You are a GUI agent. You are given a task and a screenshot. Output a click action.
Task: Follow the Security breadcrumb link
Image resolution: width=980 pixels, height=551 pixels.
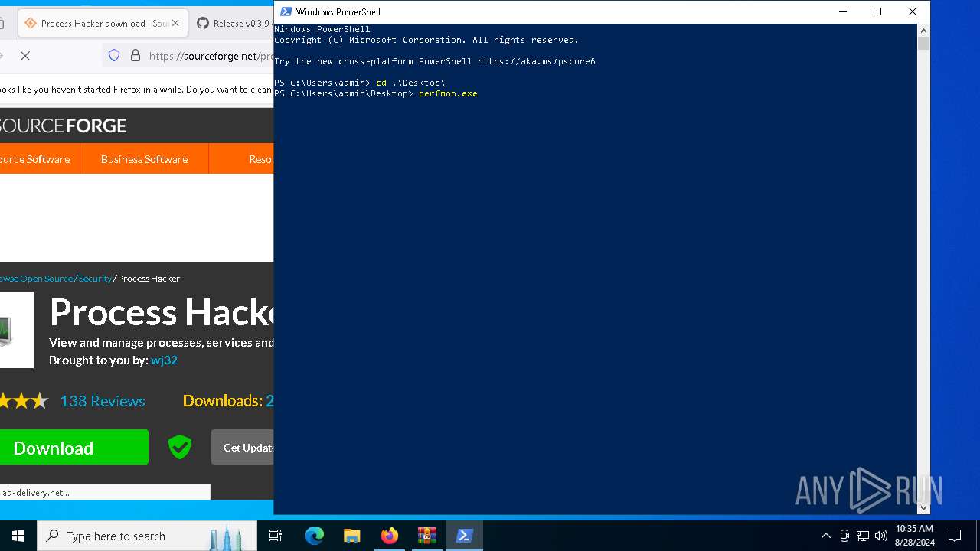tap(95, 279)
